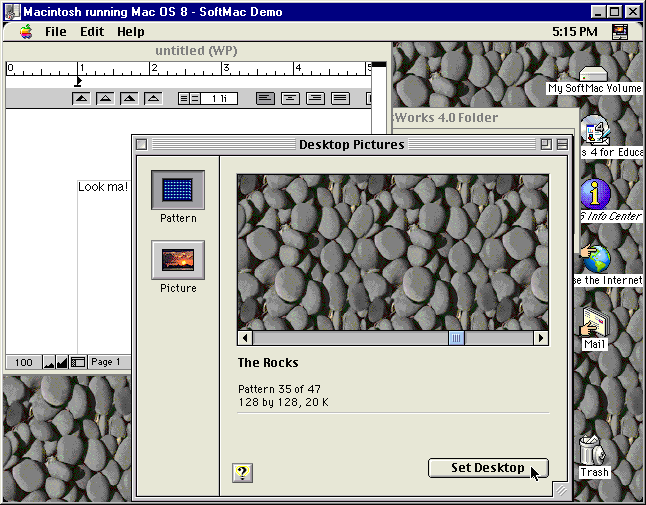Increase line spacing with the wider-lines icon
The image size is (646, 505).
point(195,98)
